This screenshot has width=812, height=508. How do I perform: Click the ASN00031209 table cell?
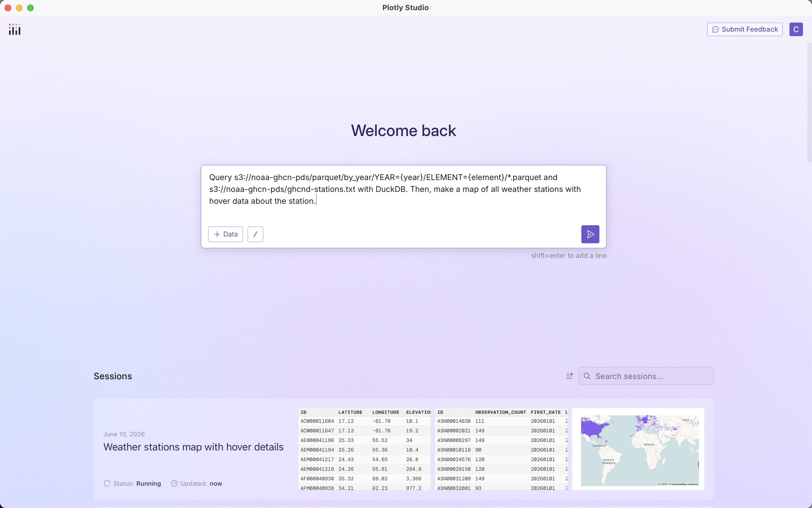(454, 478)
